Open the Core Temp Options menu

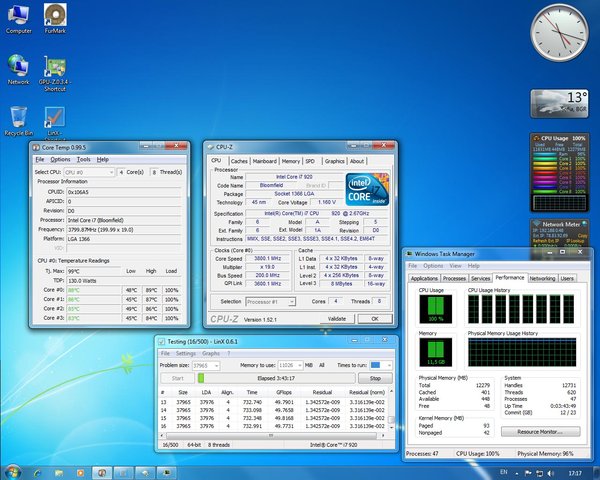(x=60, y=159)
